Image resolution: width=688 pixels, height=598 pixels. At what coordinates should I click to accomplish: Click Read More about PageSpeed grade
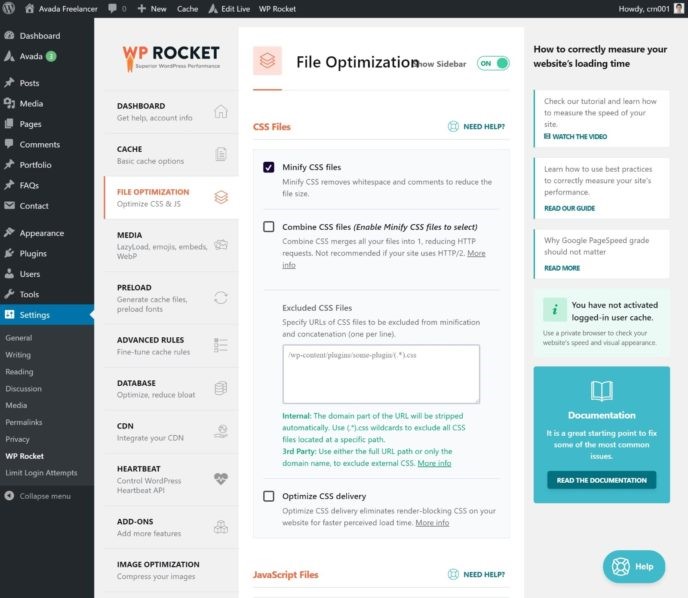pos(562,268)
